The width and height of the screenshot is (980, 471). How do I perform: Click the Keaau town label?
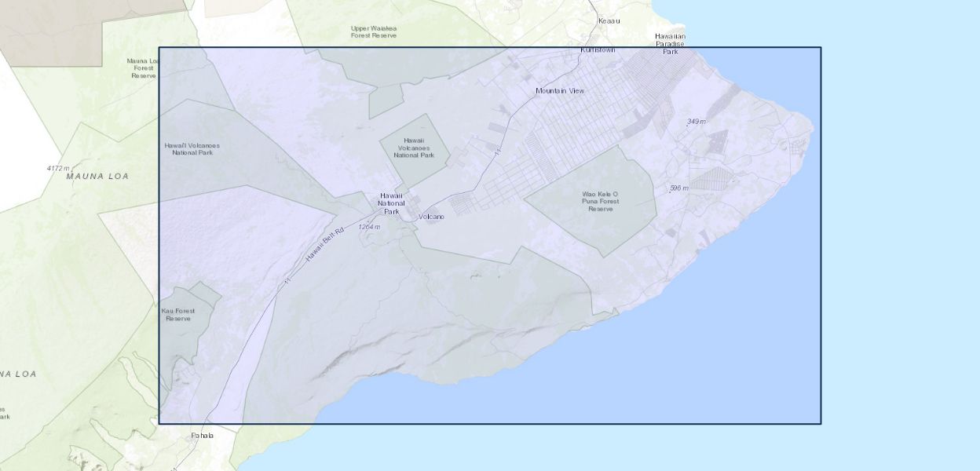[609, 20]
